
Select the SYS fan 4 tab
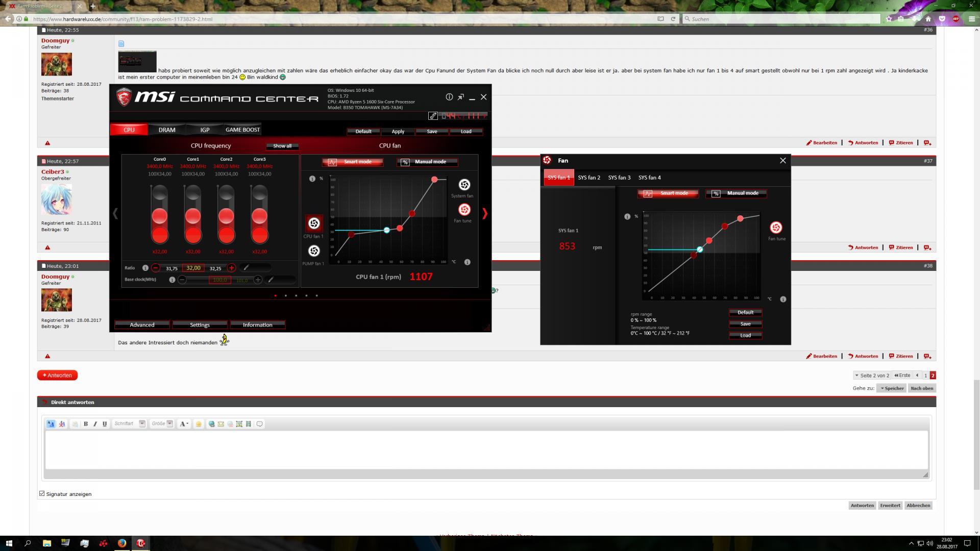649,178
